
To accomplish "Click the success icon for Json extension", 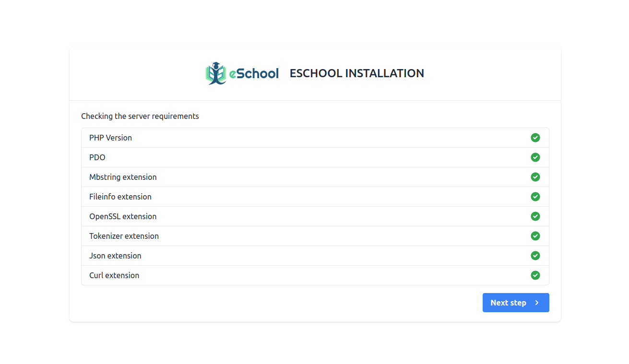I will (535, 256).
